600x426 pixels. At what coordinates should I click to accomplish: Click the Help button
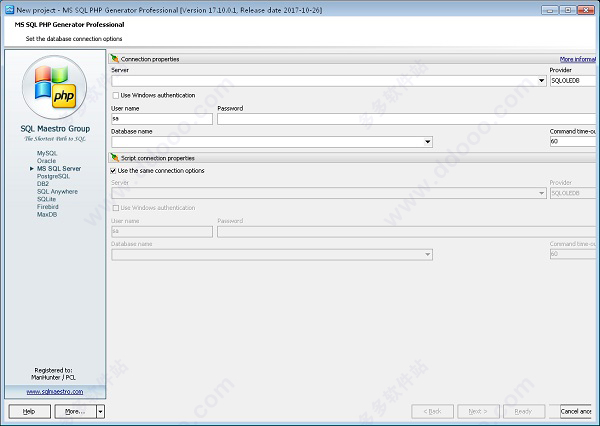tap(29, 412)
